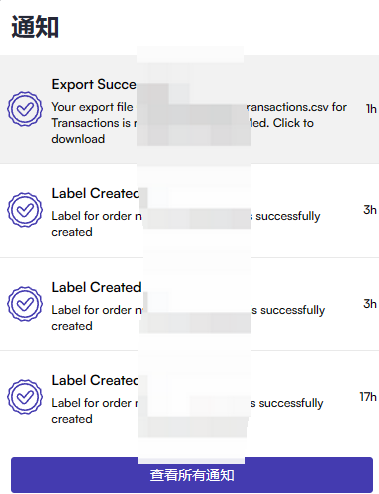Click the badge icon of the second Label Created notification
The height and width of the screenshot is (494, 379).
pyautogui.click(x=25, y=304)
